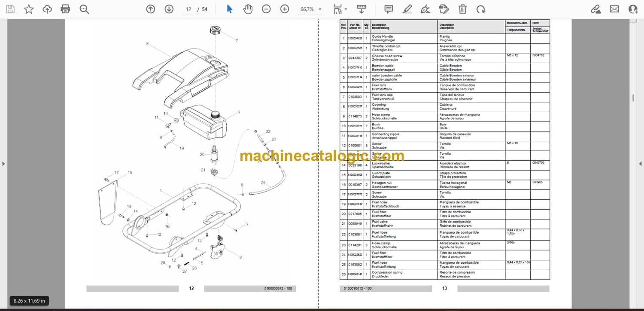The image size is (644, 311).
Task: Click 'Tanque de combustible' Spanish description
Action: click(457, 85)
